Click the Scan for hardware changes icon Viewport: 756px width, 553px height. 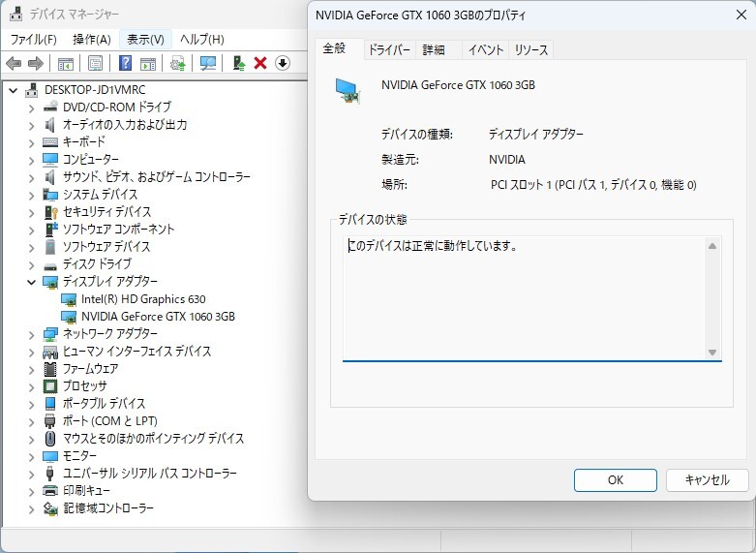click(x=208, y=63)
